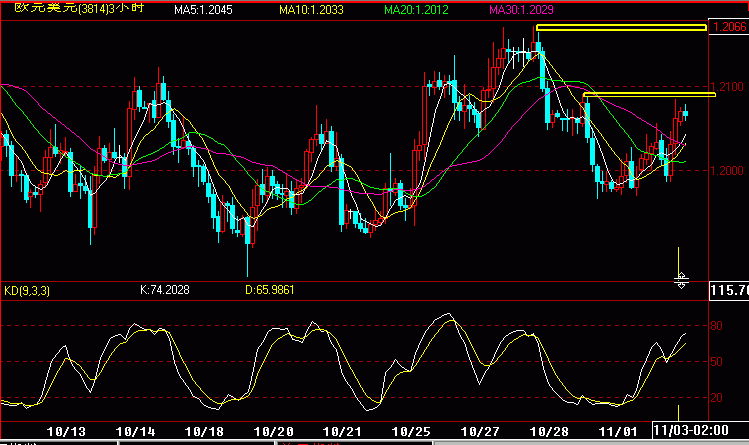Click the 10/27 date label
Image resolution: width=749 pixels, height=445 pixels.
[480, 432]
